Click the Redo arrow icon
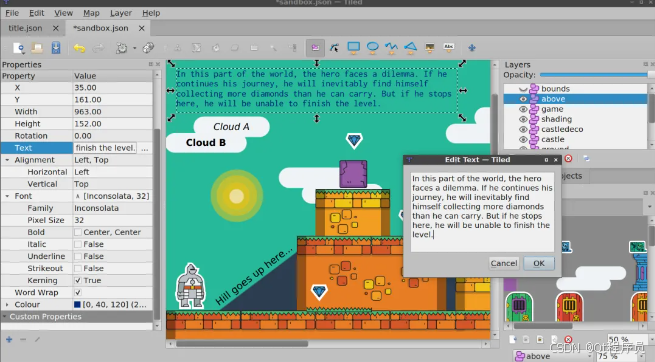Image resolution: width=655 pixels, height=362 pixels. 98,48
